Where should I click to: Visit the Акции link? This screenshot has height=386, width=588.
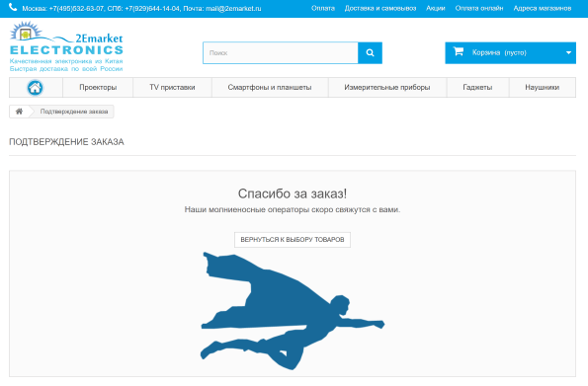pyautogui.click(x=436, y=8)
